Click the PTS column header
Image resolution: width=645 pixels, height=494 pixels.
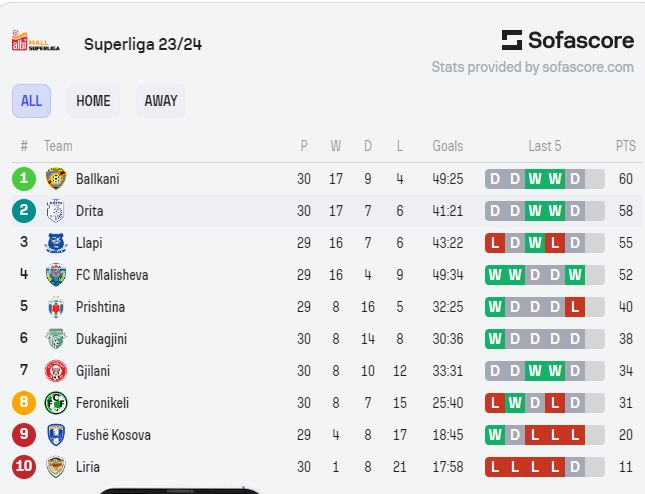(x=626, y=146)
